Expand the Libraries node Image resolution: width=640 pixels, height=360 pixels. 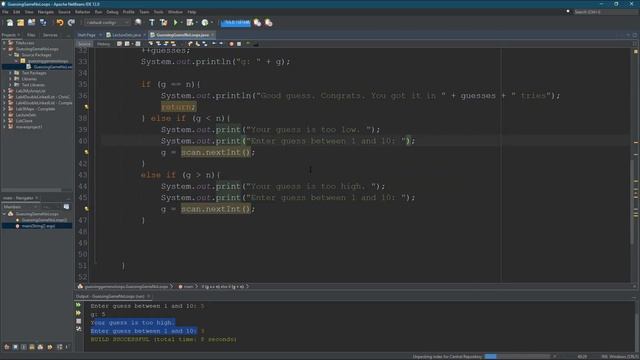pos(11,79)
